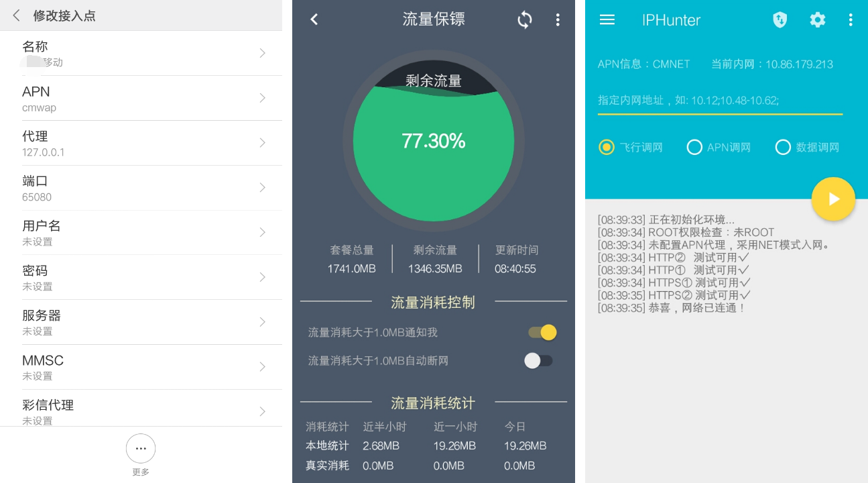Open the 服务器 row chevron
This screenshot has height=483, width=868.
tap(263, 322)
